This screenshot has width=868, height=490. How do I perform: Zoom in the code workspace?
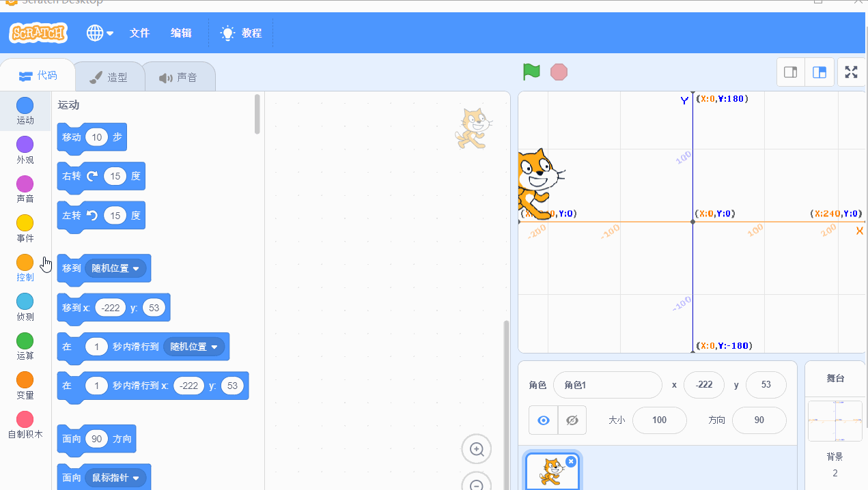(477, 449)
